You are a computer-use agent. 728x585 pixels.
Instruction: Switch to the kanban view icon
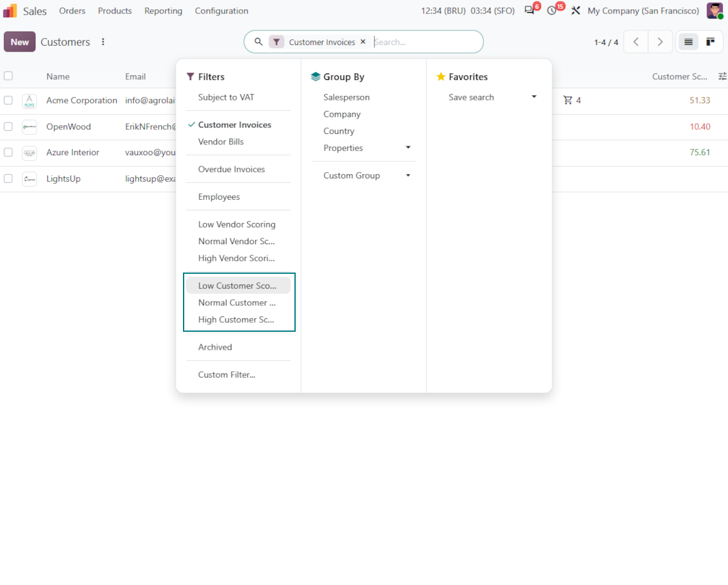click(x=711, y=42)
